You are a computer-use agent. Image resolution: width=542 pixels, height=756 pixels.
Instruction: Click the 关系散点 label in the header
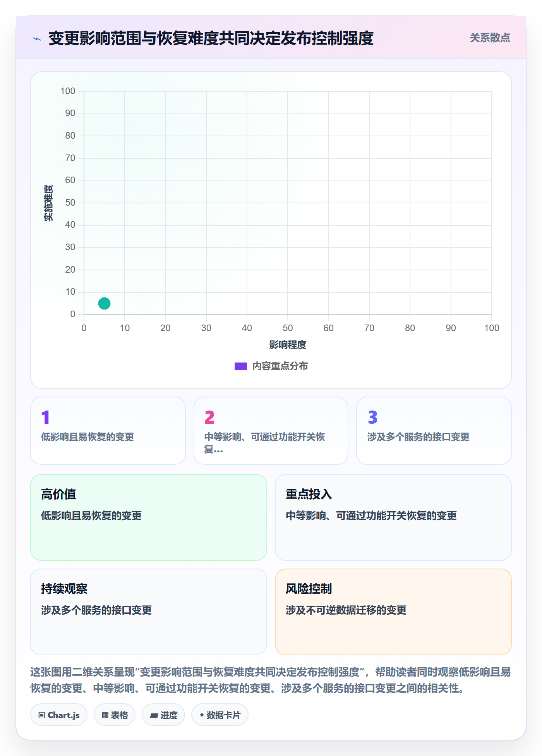(x=490, y=38)
